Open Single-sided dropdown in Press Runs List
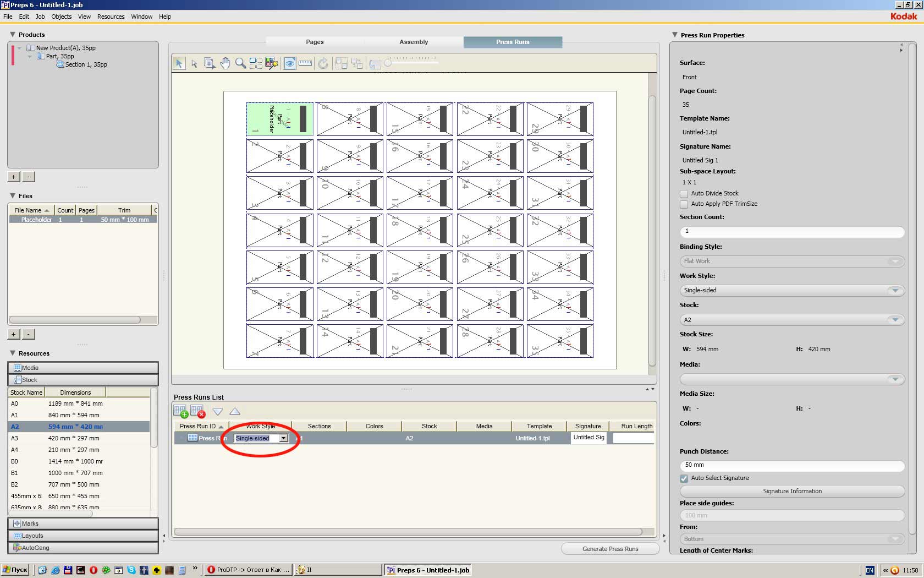 (283, 438)
